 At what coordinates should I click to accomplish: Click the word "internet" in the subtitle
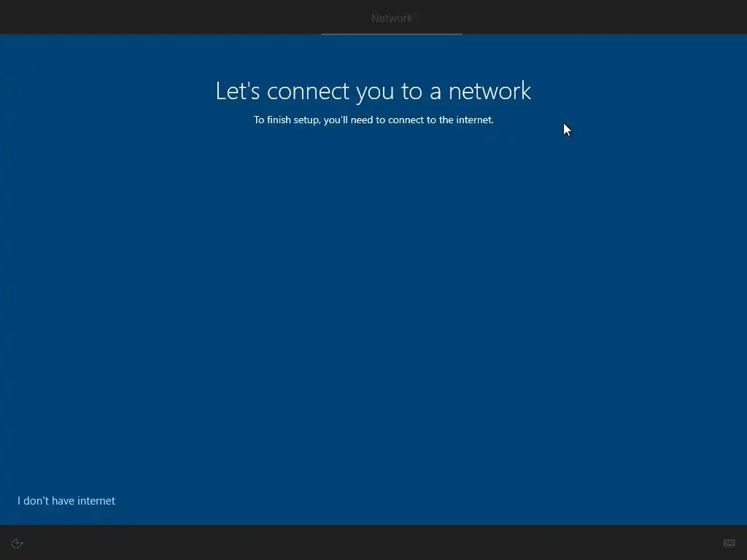pos(474,120)
